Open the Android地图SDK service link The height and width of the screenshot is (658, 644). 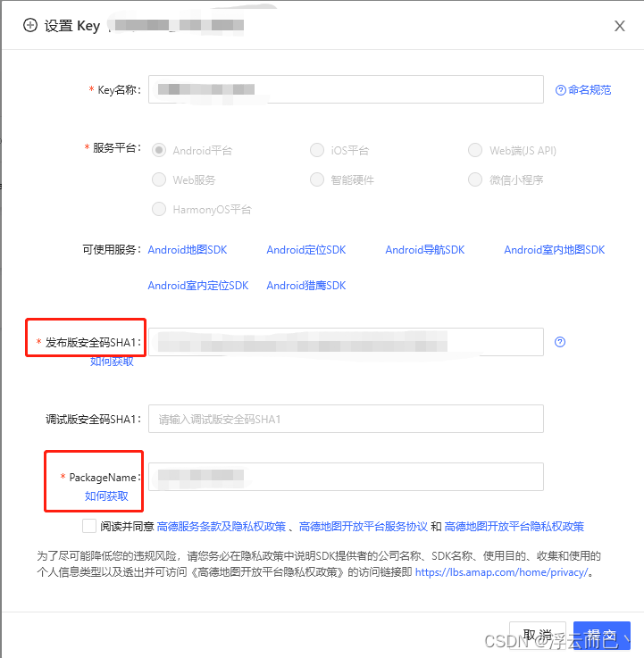[x=188, y=250]
